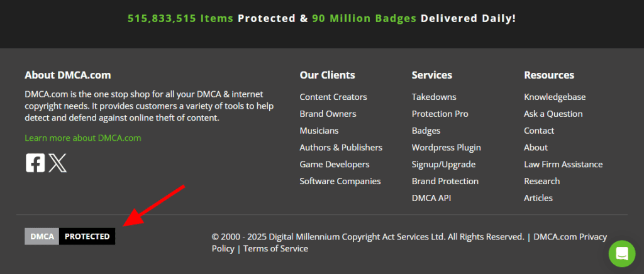Follow the Learn more about DMCA.com link
Viewport: 644px width, 274px height.
(x=83, y=138)
